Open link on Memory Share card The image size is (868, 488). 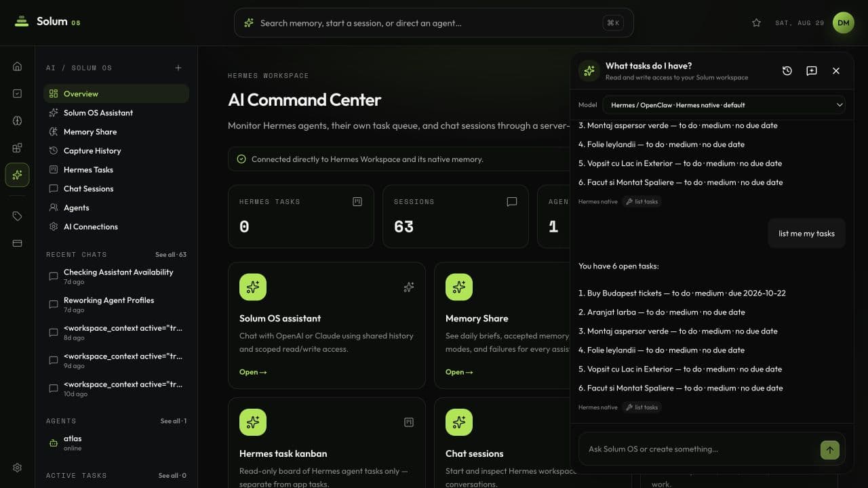click(459, 372)
